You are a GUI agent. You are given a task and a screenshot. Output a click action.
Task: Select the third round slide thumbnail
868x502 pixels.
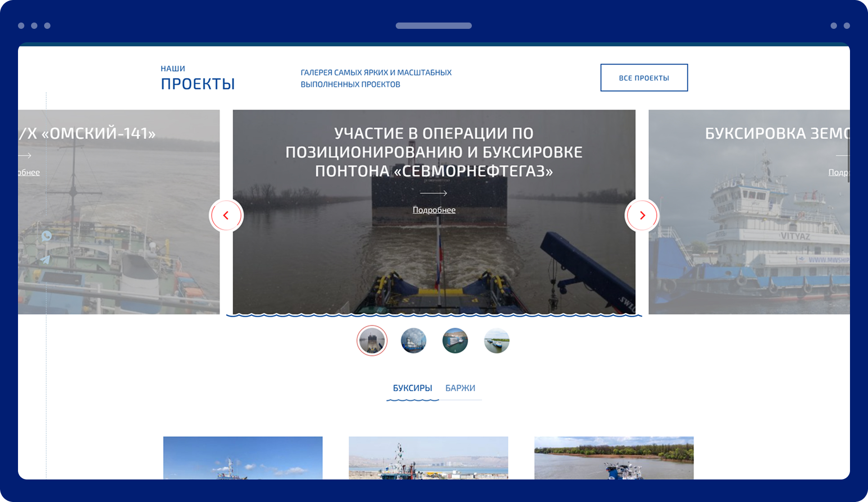(x=455, y=341)
